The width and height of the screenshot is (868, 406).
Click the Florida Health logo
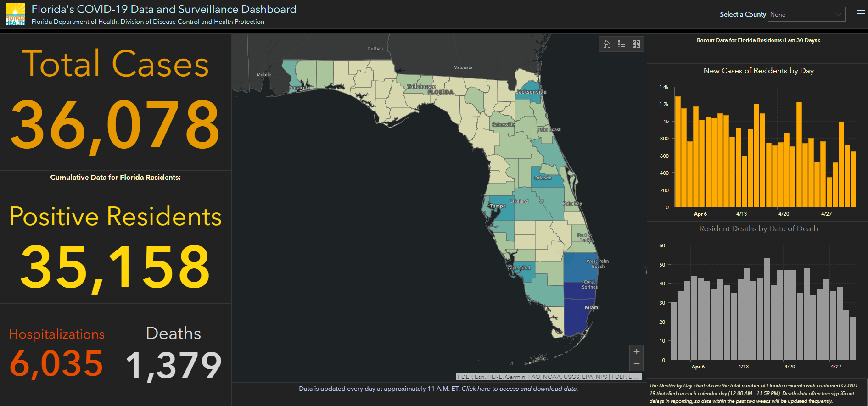[x=15, y=14]
